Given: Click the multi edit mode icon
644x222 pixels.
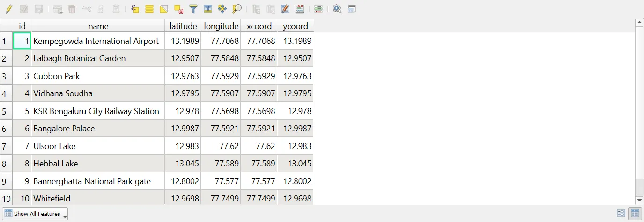Looking at the screenshot, I should [24, 9].
